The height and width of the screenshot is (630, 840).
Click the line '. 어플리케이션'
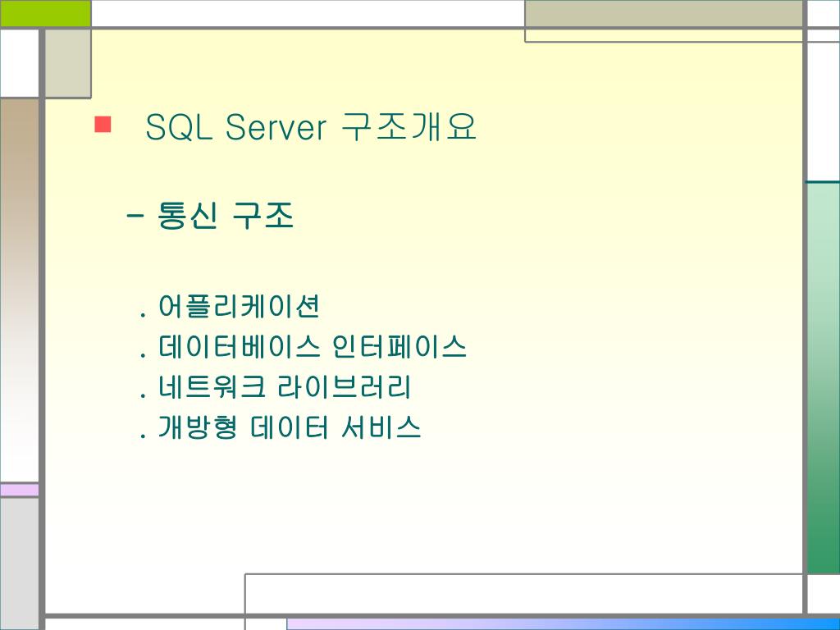point(230,307)
